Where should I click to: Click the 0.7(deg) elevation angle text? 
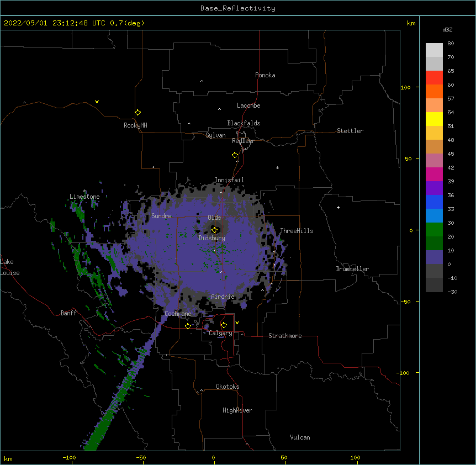tap(127, 23)
